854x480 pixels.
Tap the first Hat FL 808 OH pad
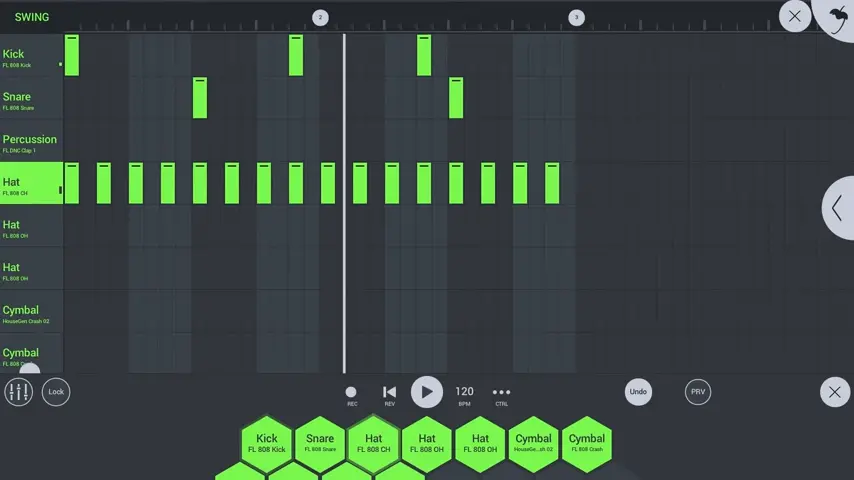[x=427, y=443]
